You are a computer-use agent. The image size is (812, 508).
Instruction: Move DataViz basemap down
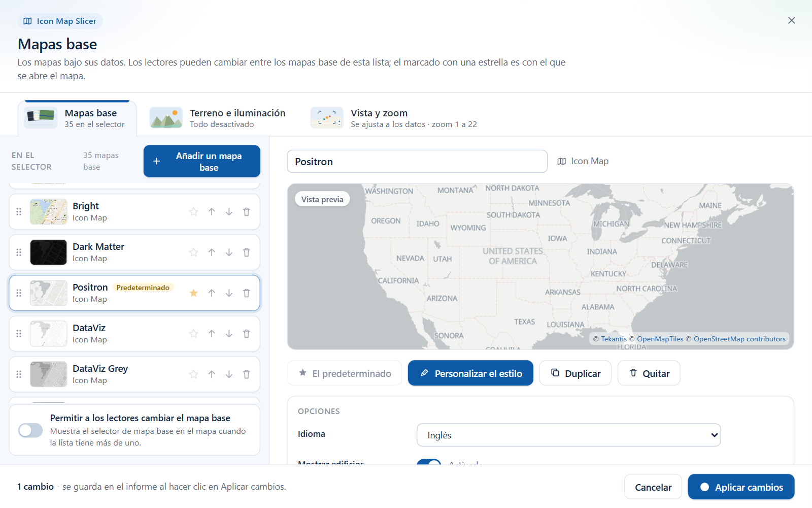[x=229, y=334]
